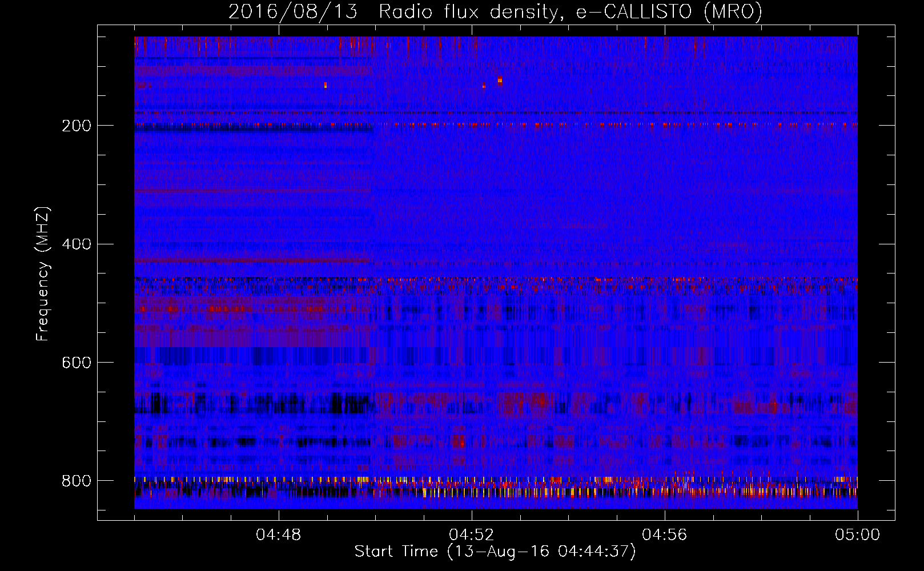Click the plot title "2016/08/13 Radio flux density, e-CALLISTO (MRO)"
This screenshot has width=924, height=571.
495,11
